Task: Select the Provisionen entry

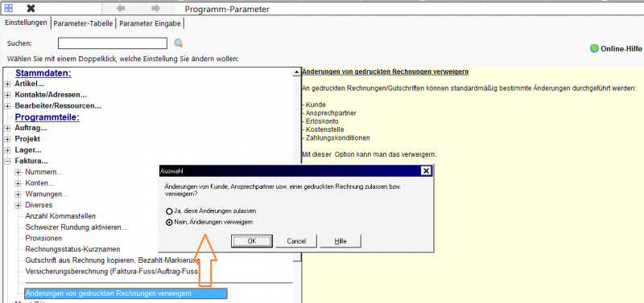Action: (x=43, y=238)
